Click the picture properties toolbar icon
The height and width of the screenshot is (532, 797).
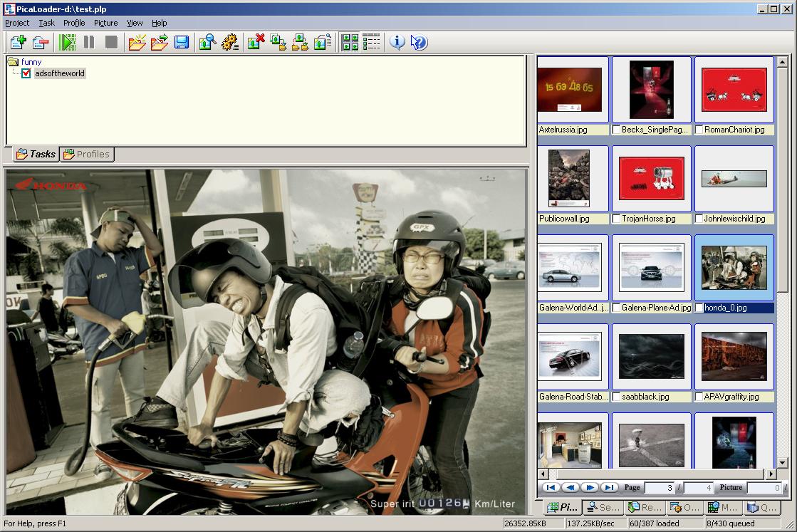coord(322,42)
